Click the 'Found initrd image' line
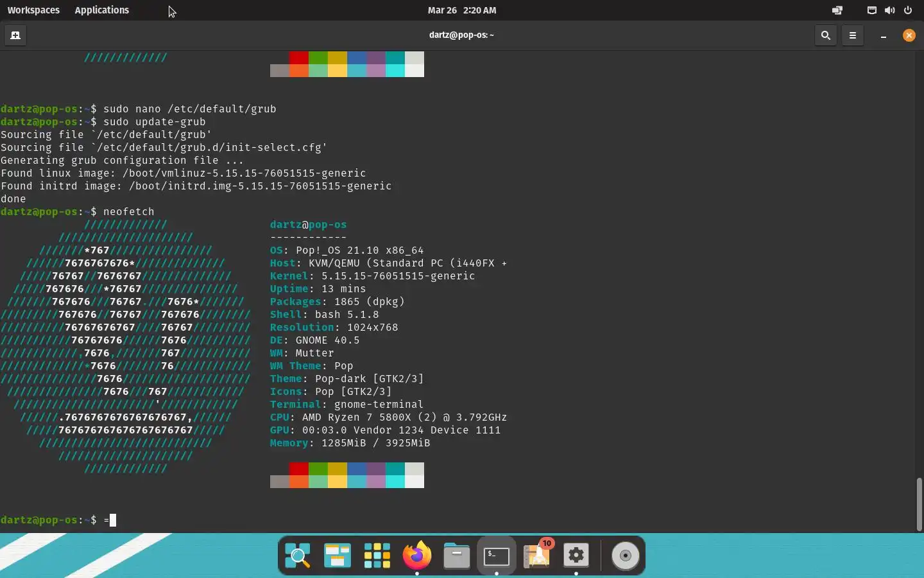 (196, 186)
